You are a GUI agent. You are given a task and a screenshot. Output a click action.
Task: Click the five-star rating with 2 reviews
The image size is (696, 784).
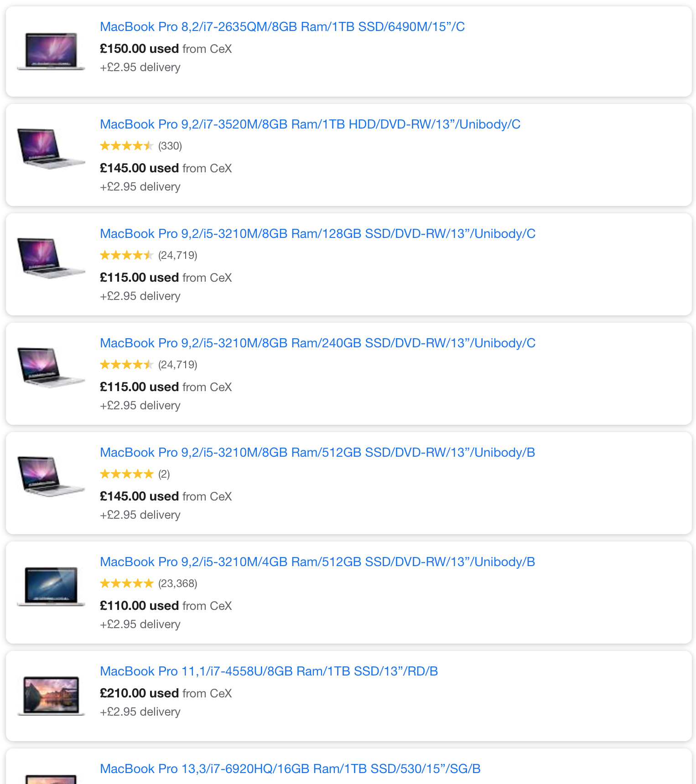click(x=127, y=474)
